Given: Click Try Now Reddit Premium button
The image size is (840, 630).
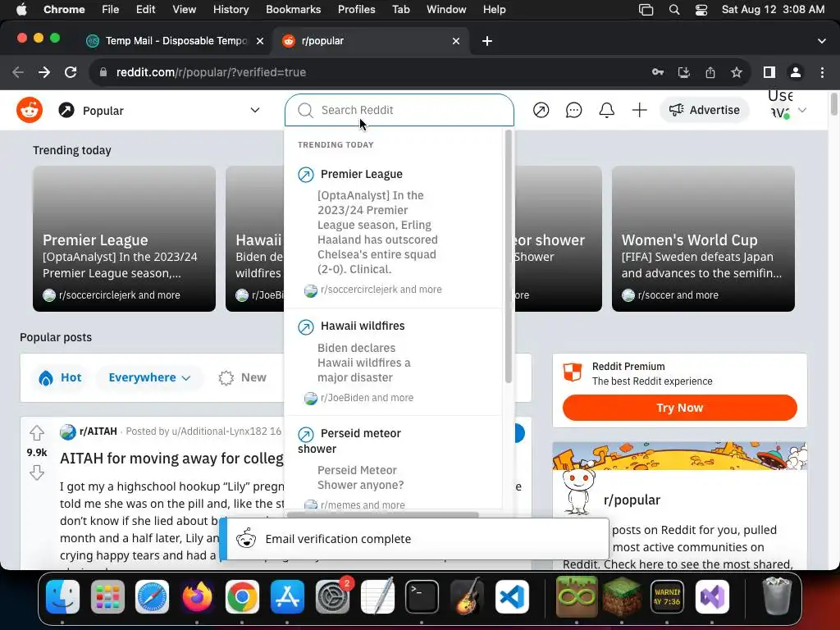Looking at the screenshot, I should coord(679,408).
